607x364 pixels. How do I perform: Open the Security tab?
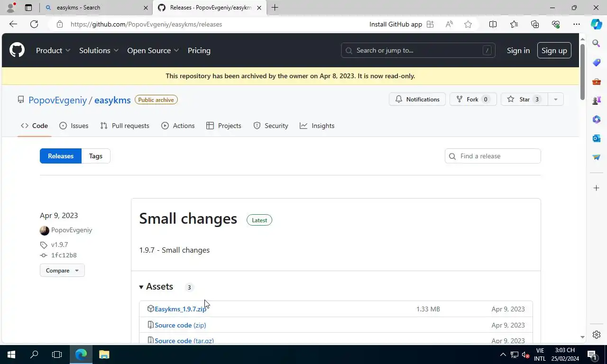point(271,126)
